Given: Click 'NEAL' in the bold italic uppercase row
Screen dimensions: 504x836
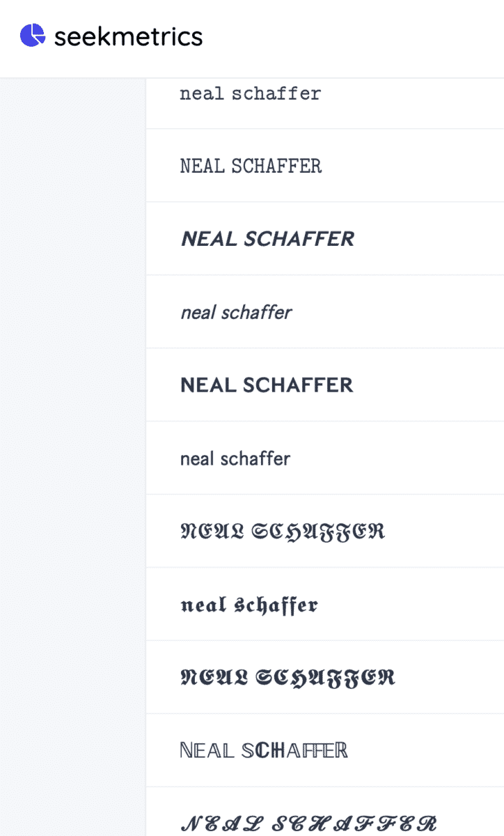Looking at the screenshot, I should click(209, 239).
